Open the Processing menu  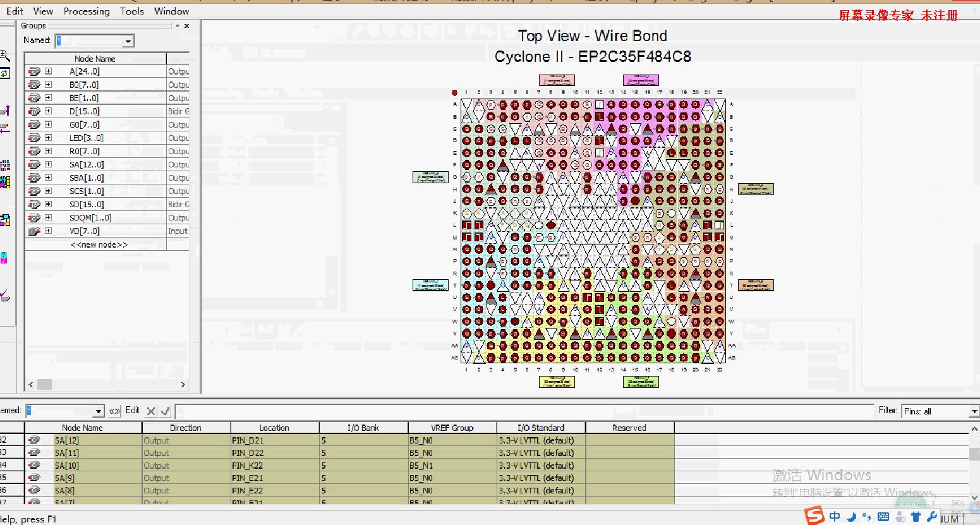click(x=87, y=11)
